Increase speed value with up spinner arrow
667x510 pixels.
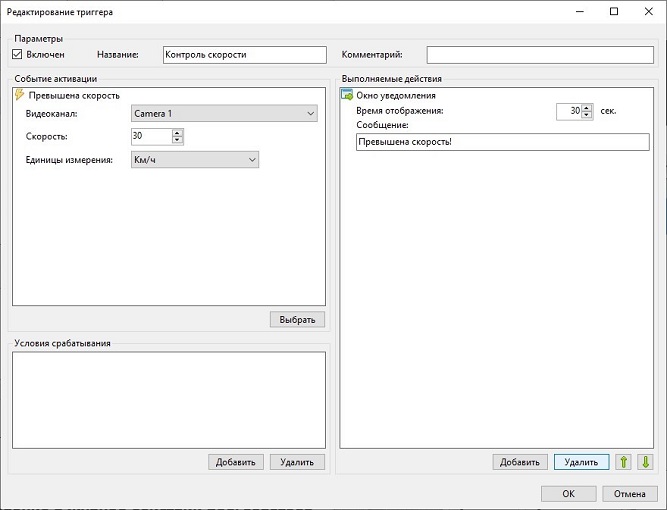177,133
